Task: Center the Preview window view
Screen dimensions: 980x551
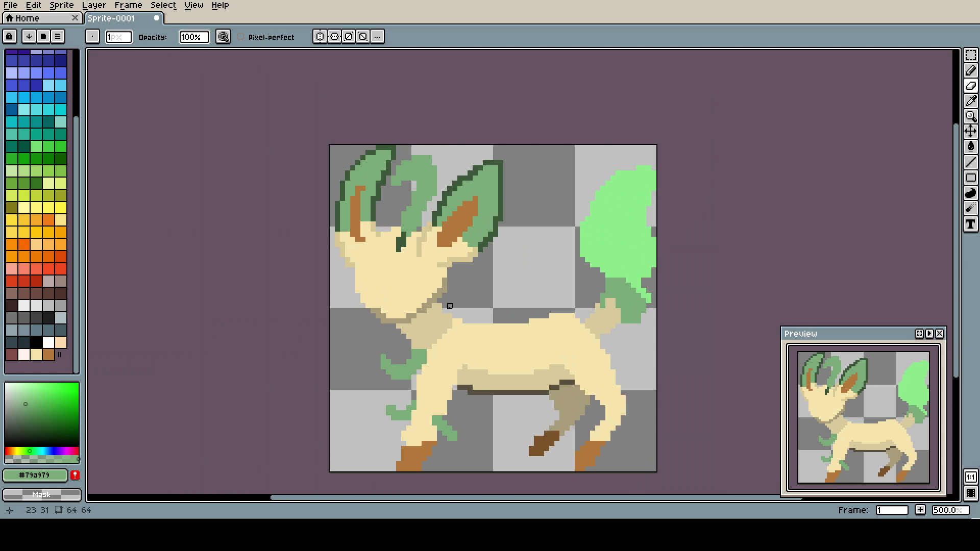Action: (919, 333)
